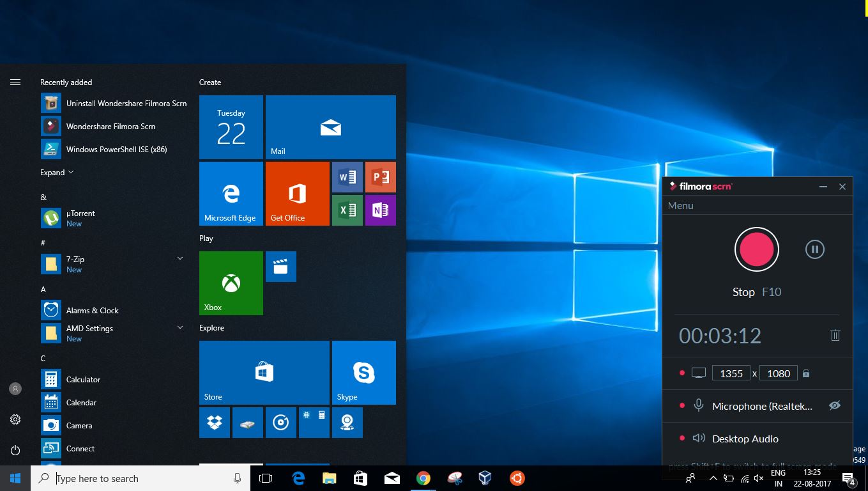This screenshot has height=491, width=868.
Task: Select the microphone icon for Realtek input
Action: (698, 405)
